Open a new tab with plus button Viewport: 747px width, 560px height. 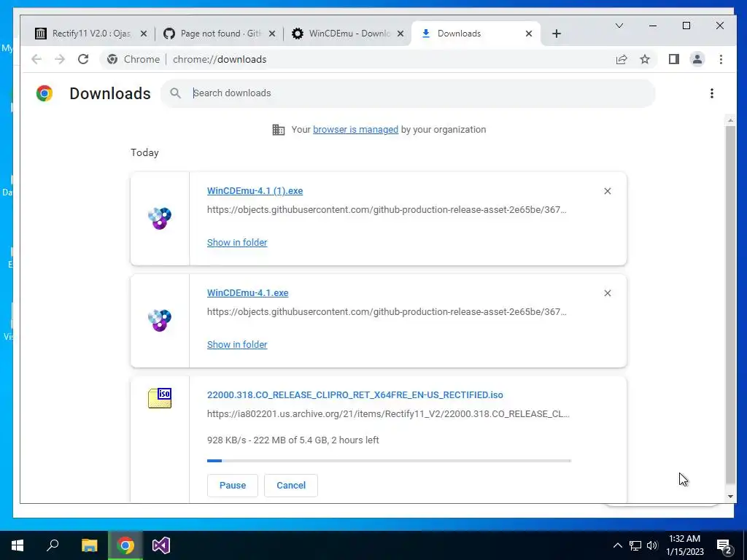tap(557, 34)
